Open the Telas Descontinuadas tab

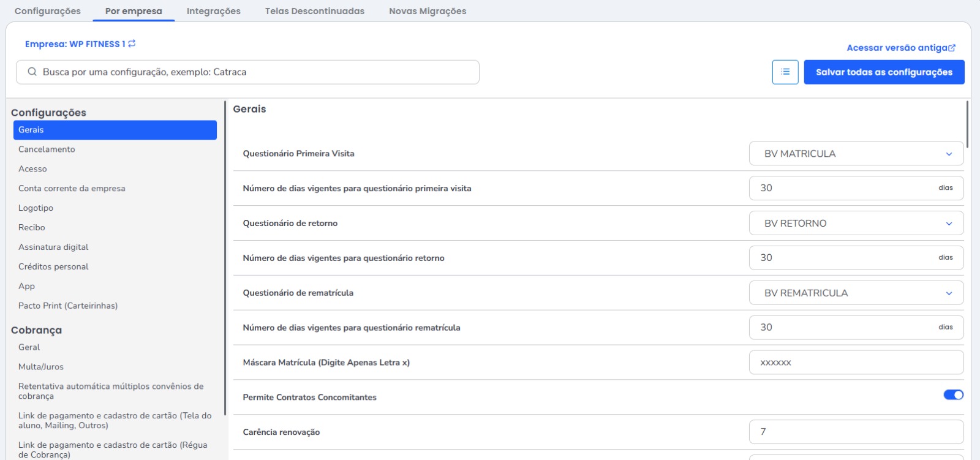point(314,11)
